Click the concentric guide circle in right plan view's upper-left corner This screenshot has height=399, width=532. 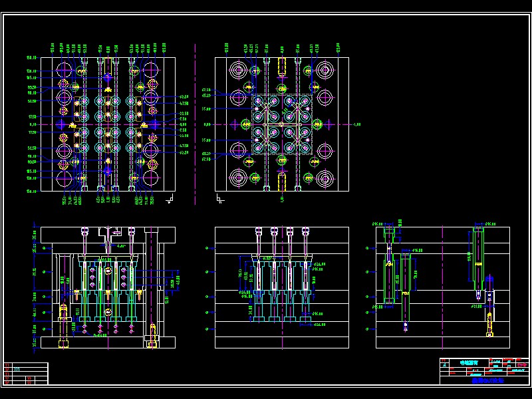[238, 70]
